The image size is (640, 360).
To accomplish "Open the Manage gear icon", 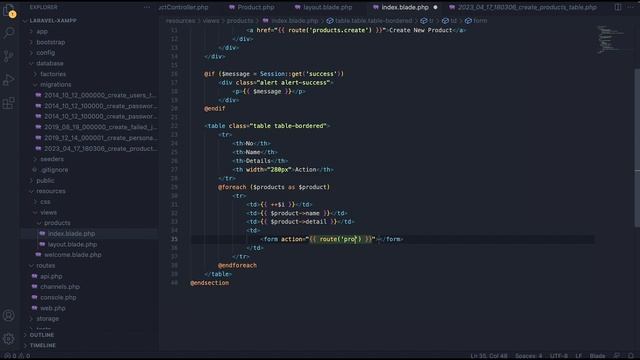I will [x=9, y=338].
